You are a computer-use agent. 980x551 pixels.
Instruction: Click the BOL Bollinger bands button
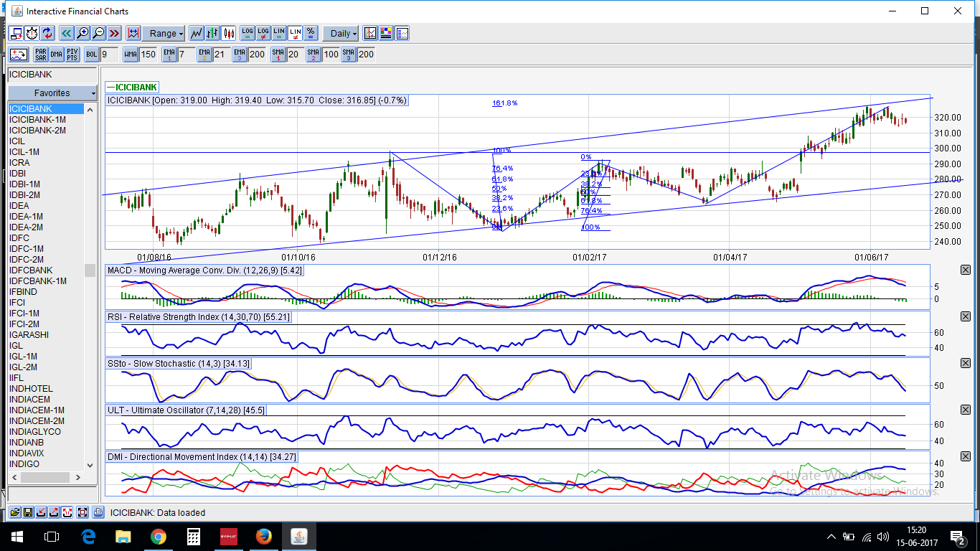(x=92, y=54)
